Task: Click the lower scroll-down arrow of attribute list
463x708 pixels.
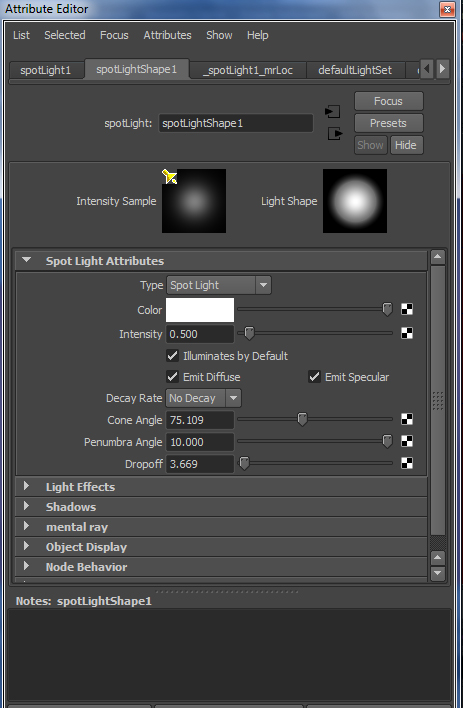Action: coord(437,573)
